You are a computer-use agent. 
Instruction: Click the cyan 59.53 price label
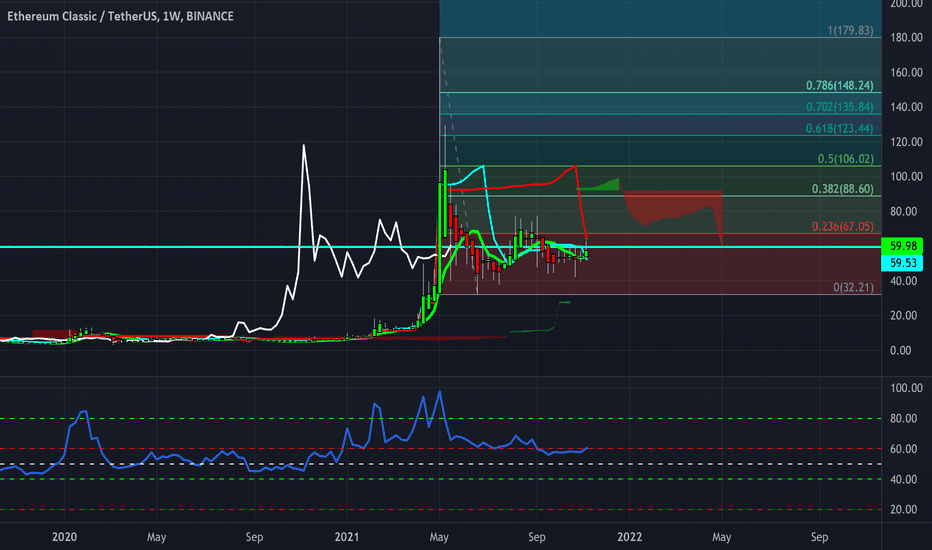pyautogui.click(x=902, y=263)
